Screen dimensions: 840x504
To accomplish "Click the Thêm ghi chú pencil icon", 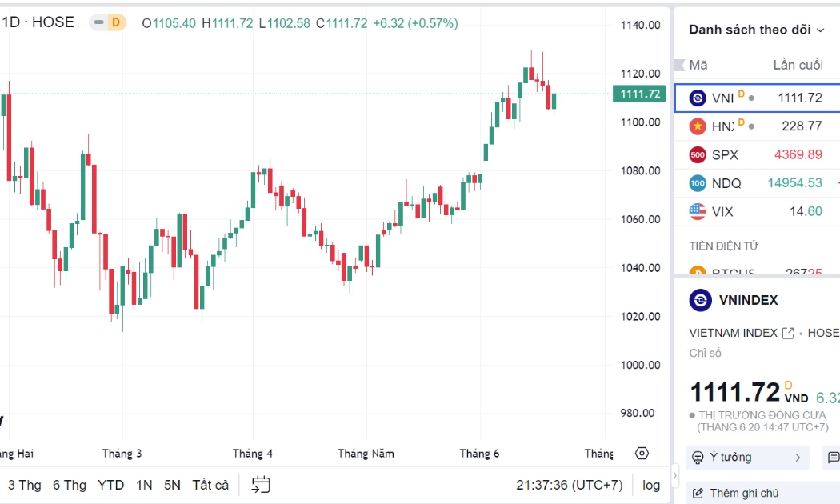I will [x=698, y=493].
